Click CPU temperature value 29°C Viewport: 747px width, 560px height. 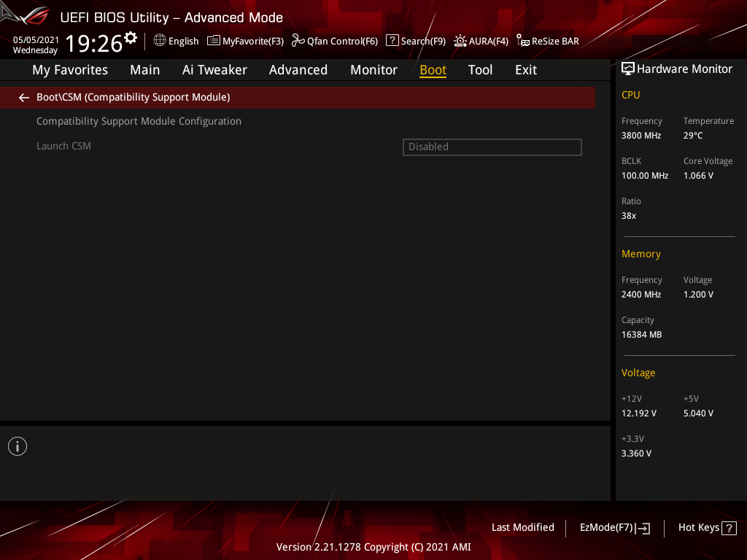tap(693, 136)
